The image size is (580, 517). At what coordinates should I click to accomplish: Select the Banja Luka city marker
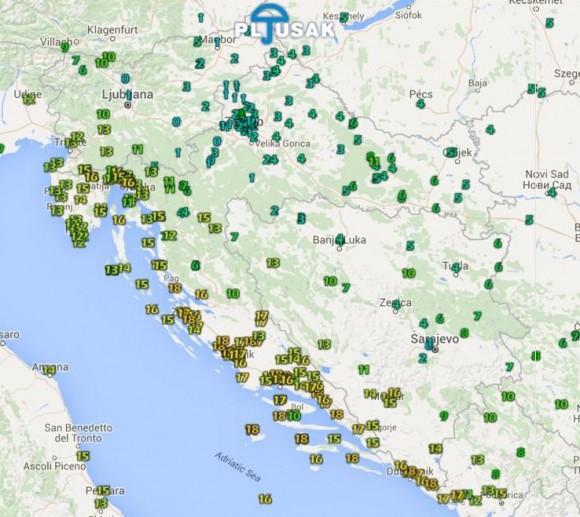pyautogui.click(x=340, y=249)
